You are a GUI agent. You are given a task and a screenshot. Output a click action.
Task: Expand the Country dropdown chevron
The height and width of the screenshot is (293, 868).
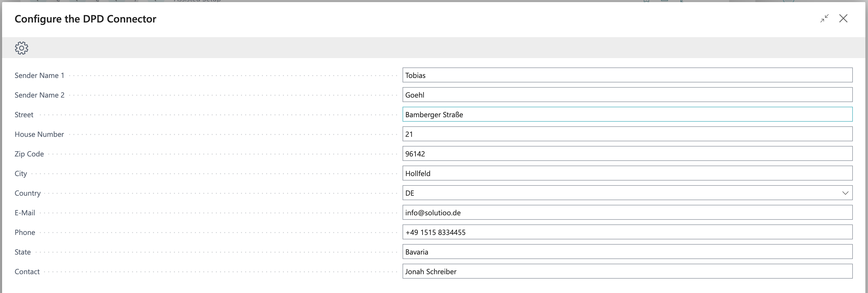tap(845, 193)
